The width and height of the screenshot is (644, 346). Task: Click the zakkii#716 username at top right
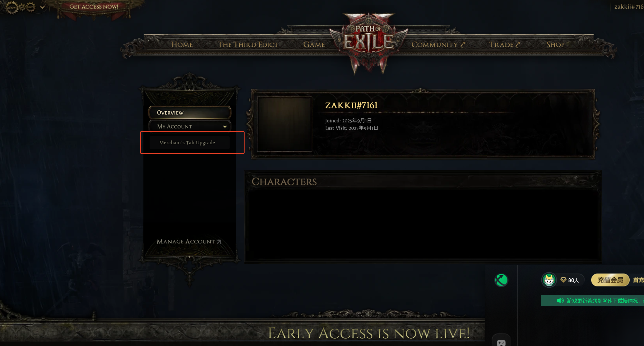pyautogui.click(x=629, y=7)
